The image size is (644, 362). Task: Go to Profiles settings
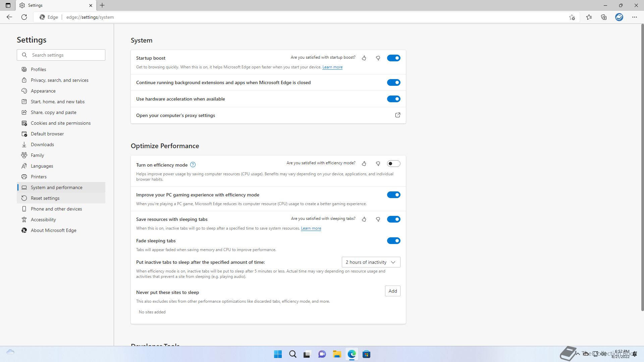pos(61,69)
